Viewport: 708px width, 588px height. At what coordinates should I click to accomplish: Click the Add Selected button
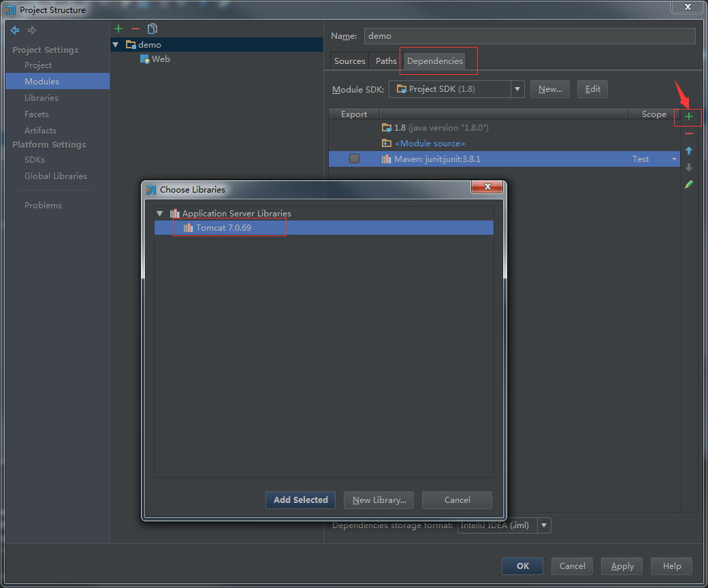pos(301,500)
